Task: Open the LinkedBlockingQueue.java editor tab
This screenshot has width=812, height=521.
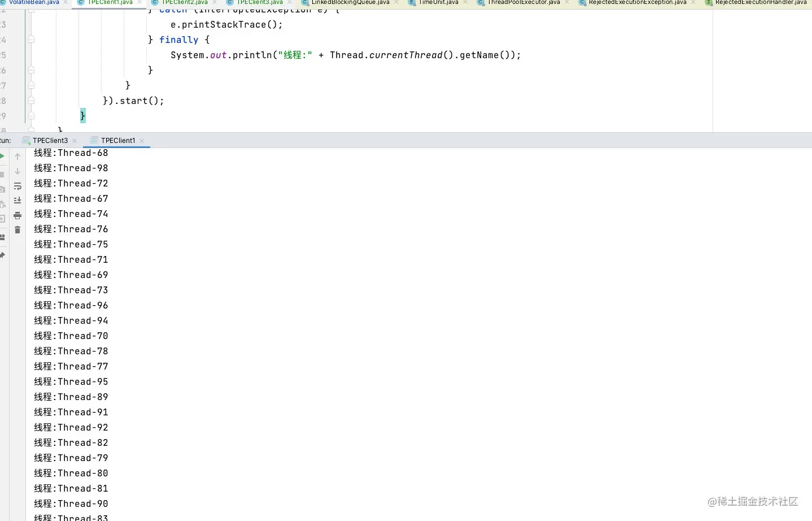Action: [350, 2]
